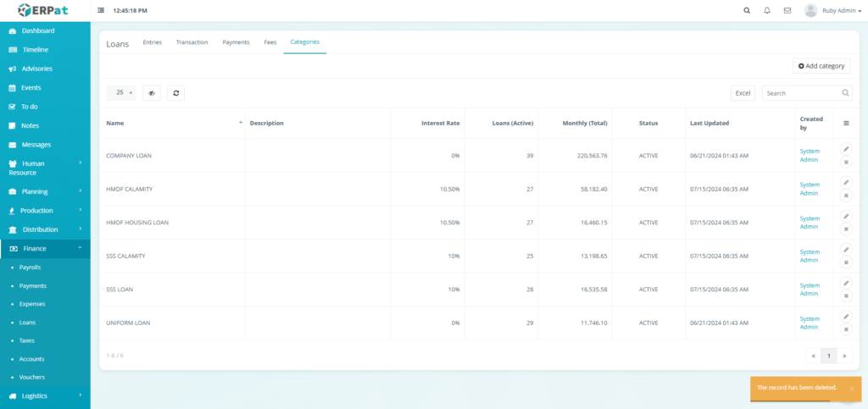Screen dimensions: 868x409
Task: Dismiss the record deleted notification
Action: pyautogui.click(x=851, y=388)
